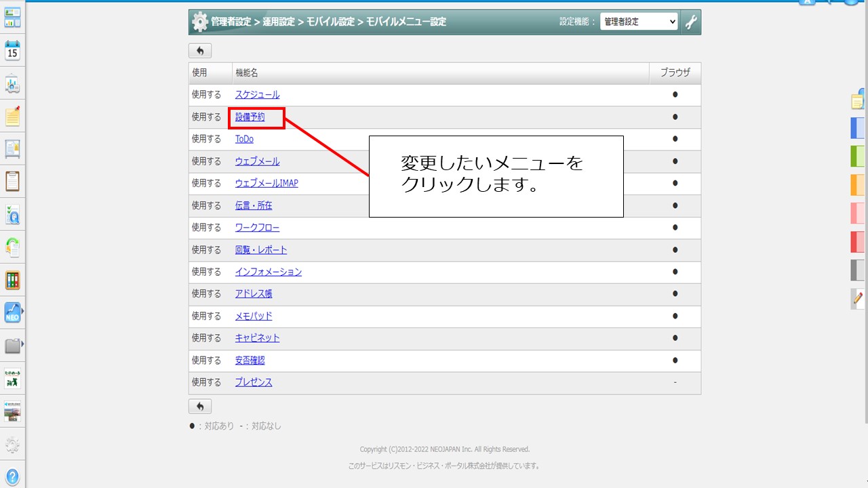Image resolution: width=868 pixels, height=488 pixels.
Task: Click 使用する in the ワークフロー row
Action: point(206,228)
